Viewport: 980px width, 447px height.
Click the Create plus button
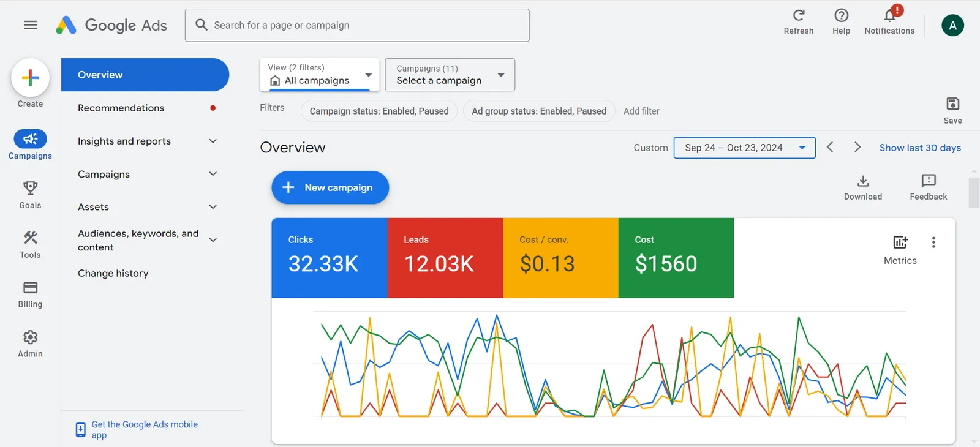coord(30,78)
